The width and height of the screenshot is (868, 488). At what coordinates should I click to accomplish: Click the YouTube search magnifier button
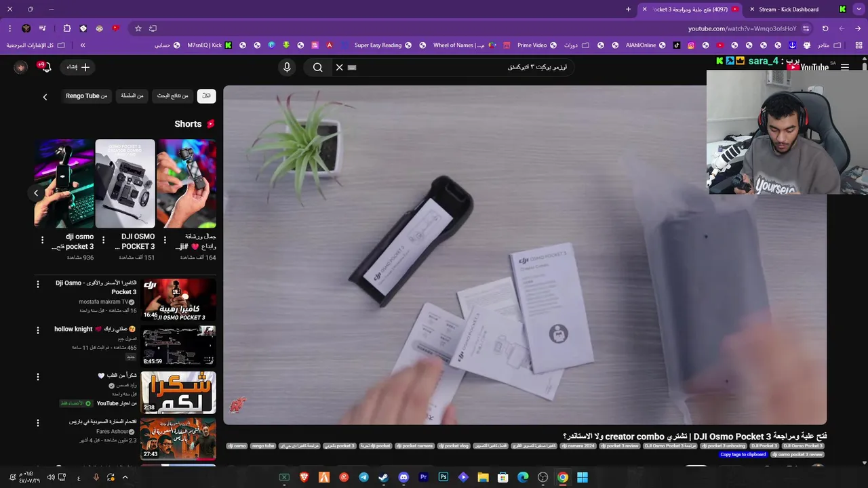tap(317, 67)
